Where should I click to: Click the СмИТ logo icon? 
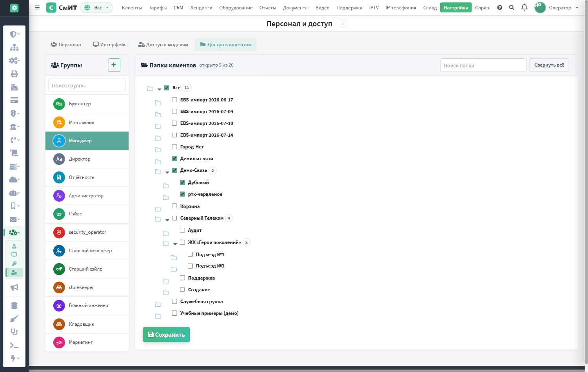tap(51, 7)
